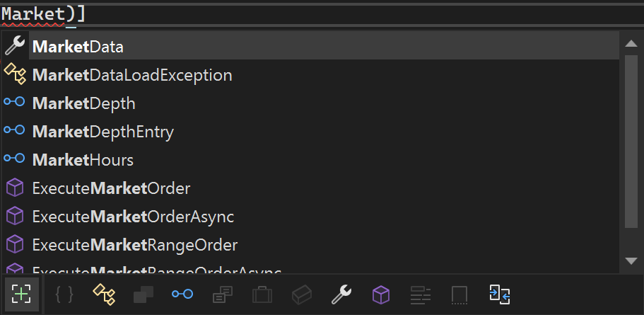Choose MarketDataLoadException from suggestions
Image resolution: width=644 pixels, height=315 pixels.
(310, 75)
